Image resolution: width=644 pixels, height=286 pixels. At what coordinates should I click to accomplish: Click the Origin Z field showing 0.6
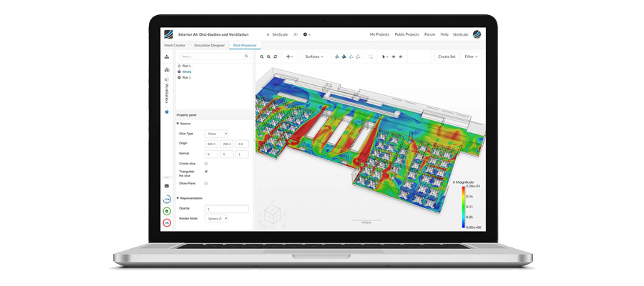[242, 144]
